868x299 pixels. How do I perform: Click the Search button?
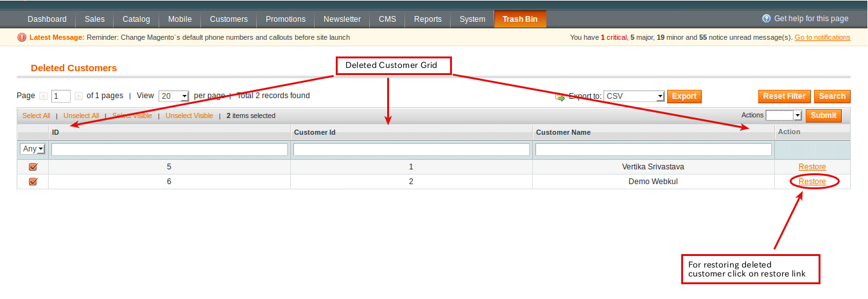click(832, 96)
